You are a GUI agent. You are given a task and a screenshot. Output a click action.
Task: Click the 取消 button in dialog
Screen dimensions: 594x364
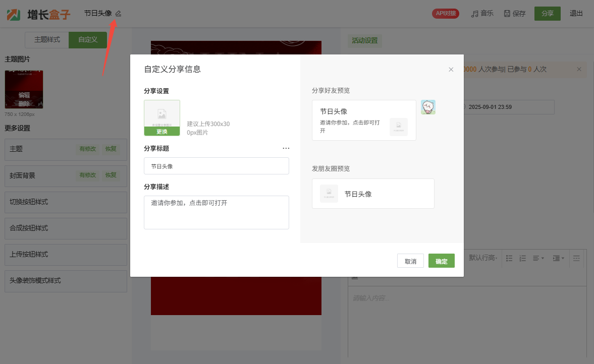click(410, 261)
